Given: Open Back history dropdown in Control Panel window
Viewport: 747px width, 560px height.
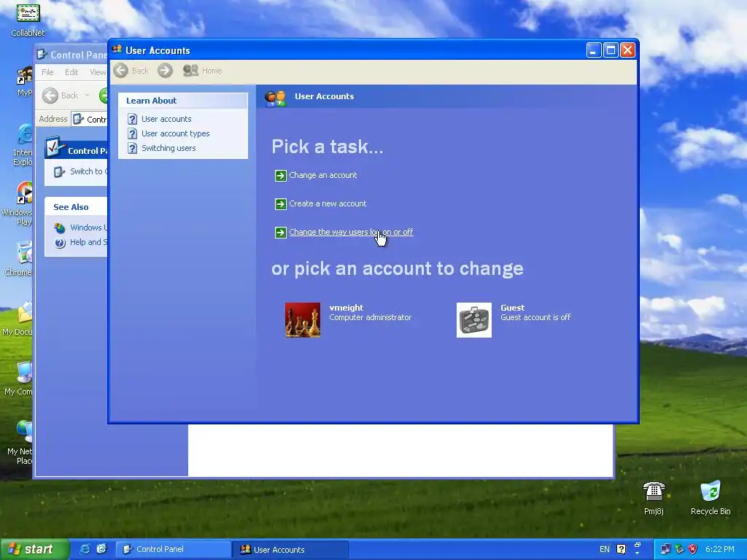Looking at the screenshot, I should point(88,96).
